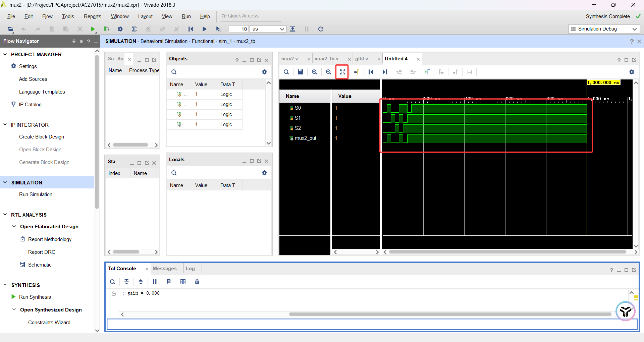Collapse the SYNTHESIS section
Screen dimensions: 644x342
click(5, 285)
